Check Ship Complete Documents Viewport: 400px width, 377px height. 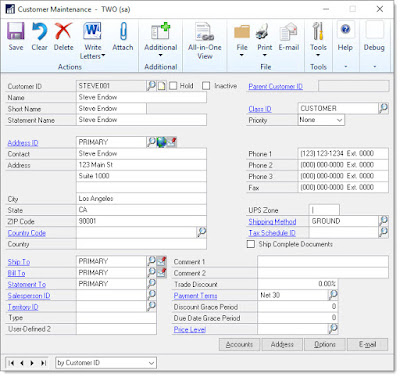[x=251, y=244]
